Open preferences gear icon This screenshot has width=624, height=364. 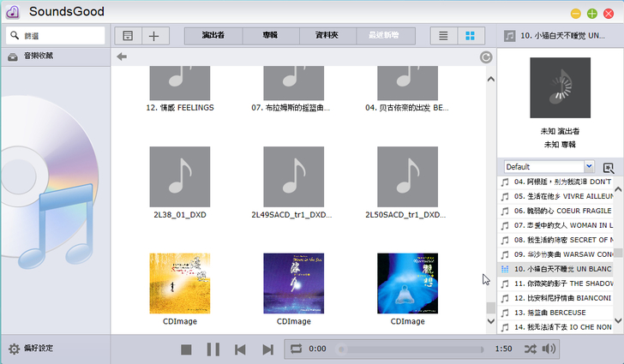tap(14, 349)
